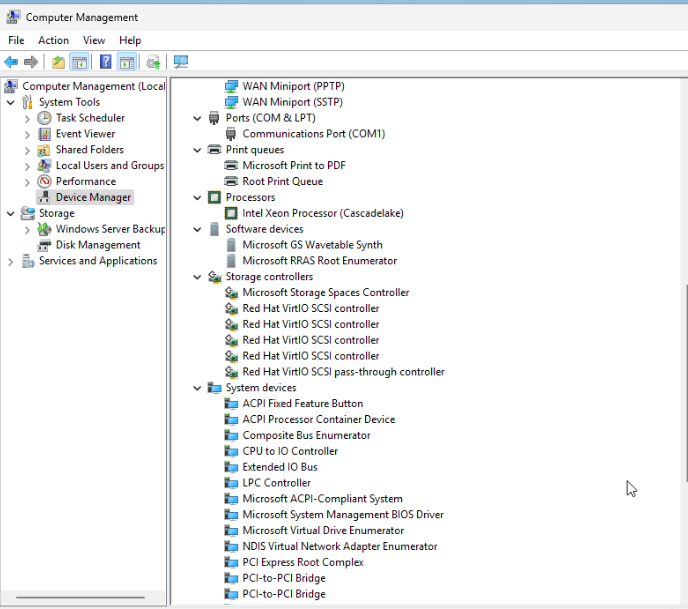Open the Action menu

coord(53,40)
